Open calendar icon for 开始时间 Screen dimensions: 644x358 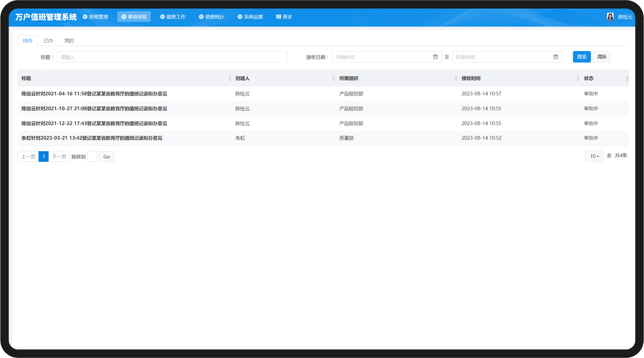click(435, 57)
